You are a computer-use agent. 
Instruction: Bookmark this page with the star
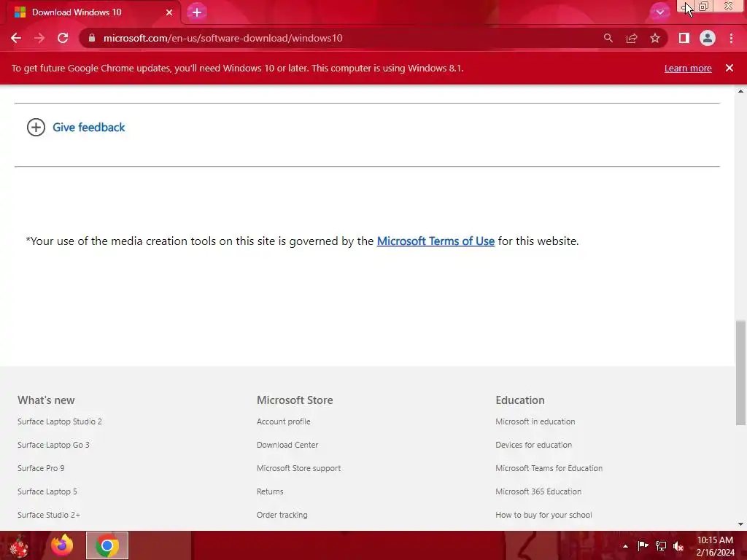tap(655, 38)
